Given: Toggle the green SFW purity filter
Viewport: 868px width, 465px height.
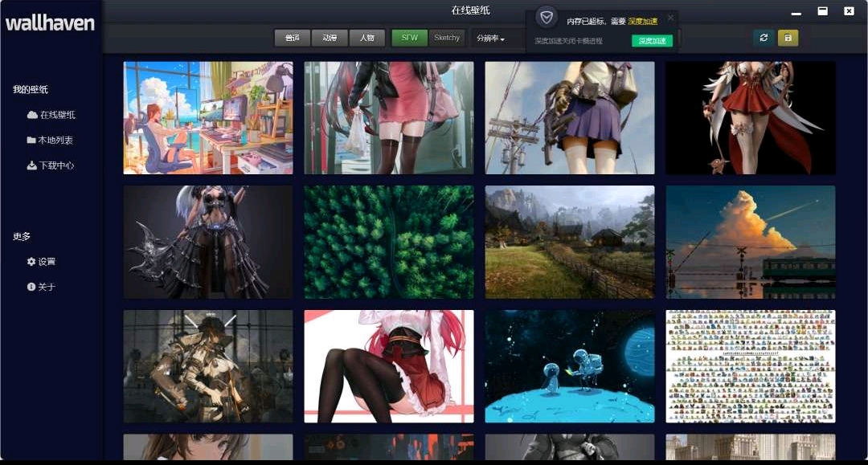Looking at the screenshot, I should [x=410, y=38].
